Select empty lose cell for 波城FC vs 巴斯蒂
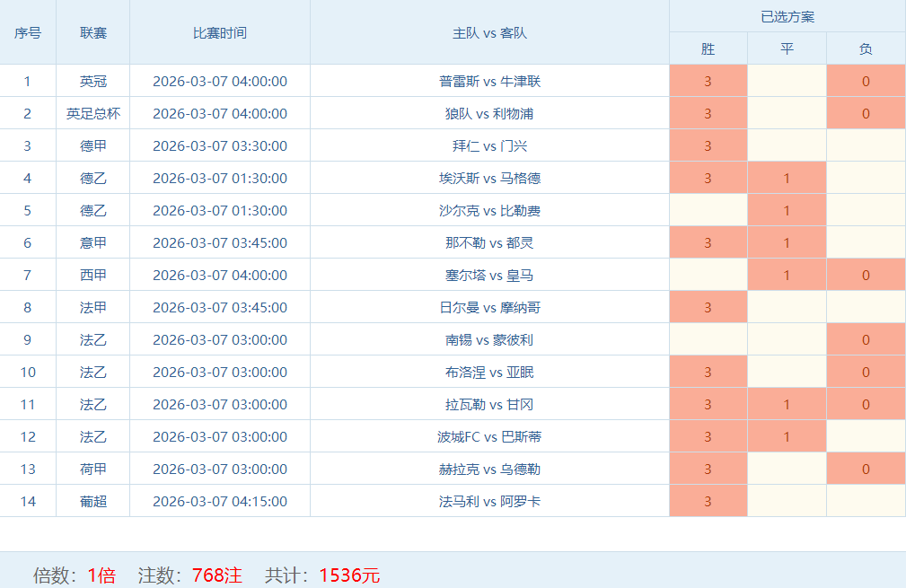Screen dimensions: 906x588 click(x=866, y=437)
